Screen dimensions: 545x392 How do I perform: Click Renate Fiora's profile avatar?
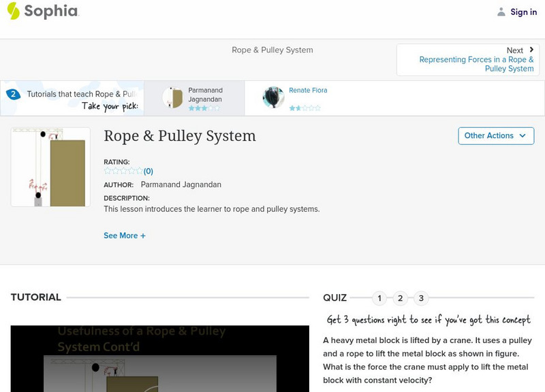[273, 97]
